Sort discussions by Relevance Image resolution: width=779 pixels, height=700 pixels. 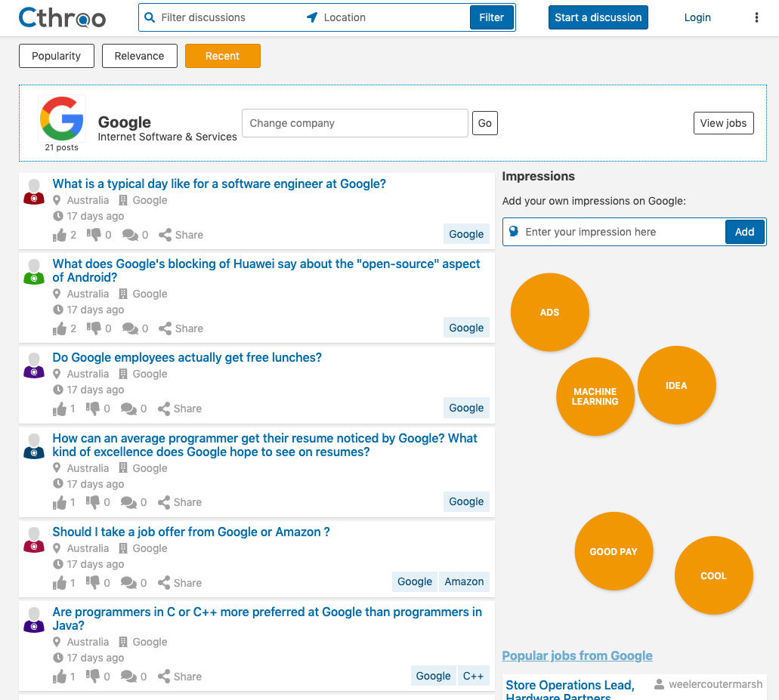pyautogui.click(x=140, y=56)
